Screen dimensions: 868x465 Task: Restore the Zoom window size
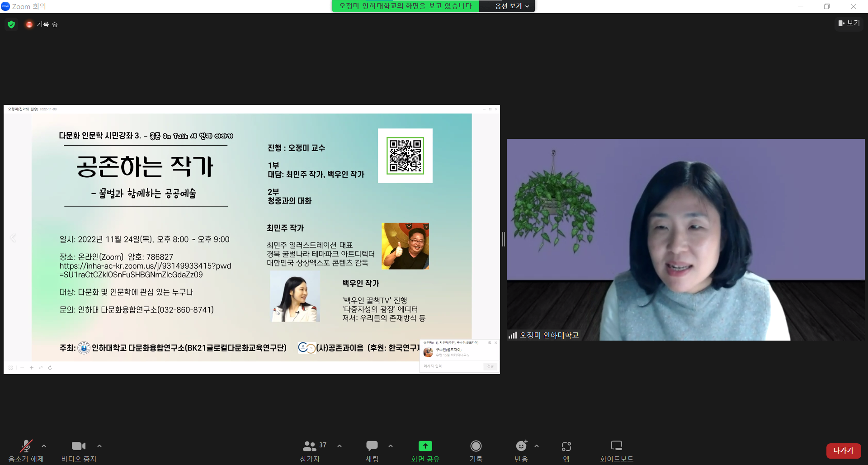827,6
